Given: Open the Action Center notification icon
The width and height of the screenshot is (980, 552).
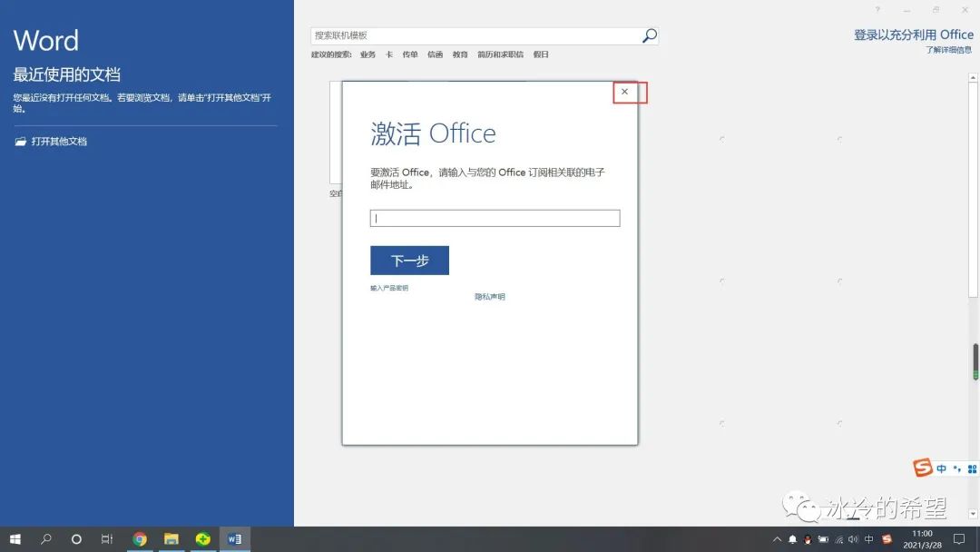Looking at the screenshot, I should pyautogui.click(x=959, y=539).
